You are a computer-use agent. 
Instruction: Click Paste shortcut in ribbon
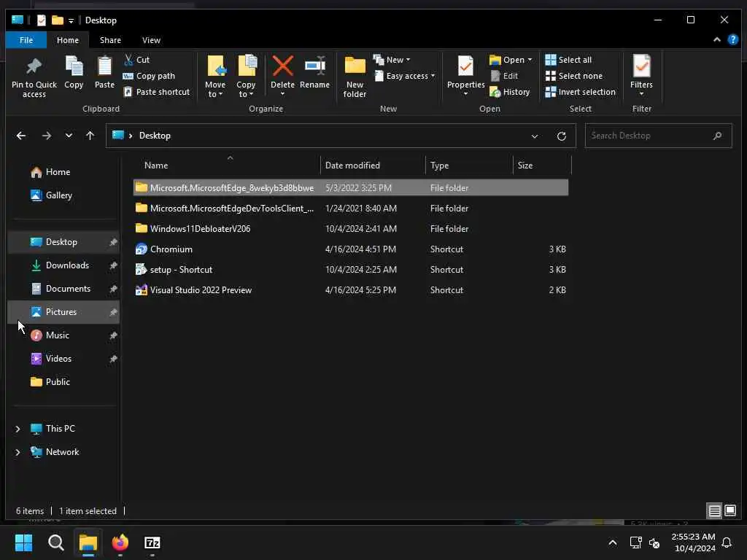156,92
